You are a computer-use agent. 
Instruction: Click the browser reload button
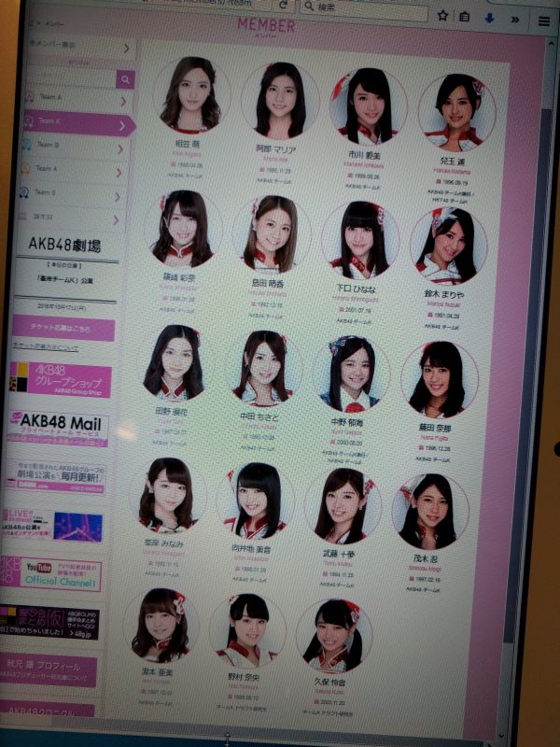pos(283,5)
